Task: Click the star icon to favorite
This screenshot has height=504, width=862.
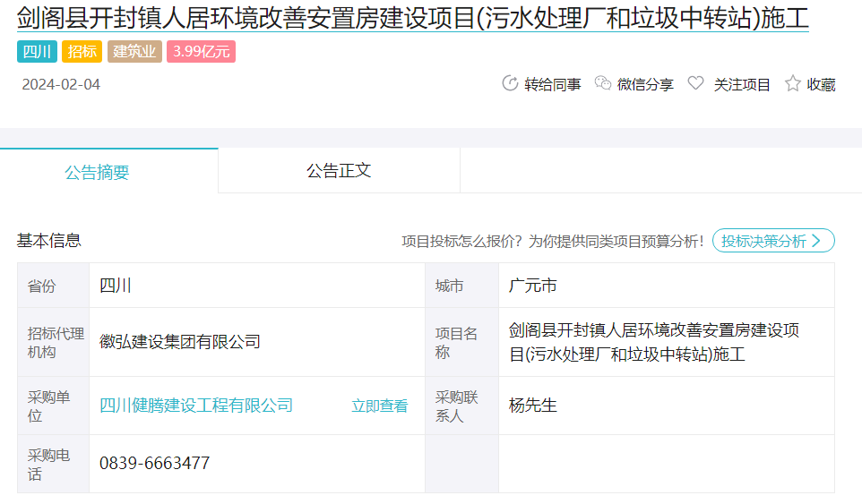Action: [x=792, y=83]
